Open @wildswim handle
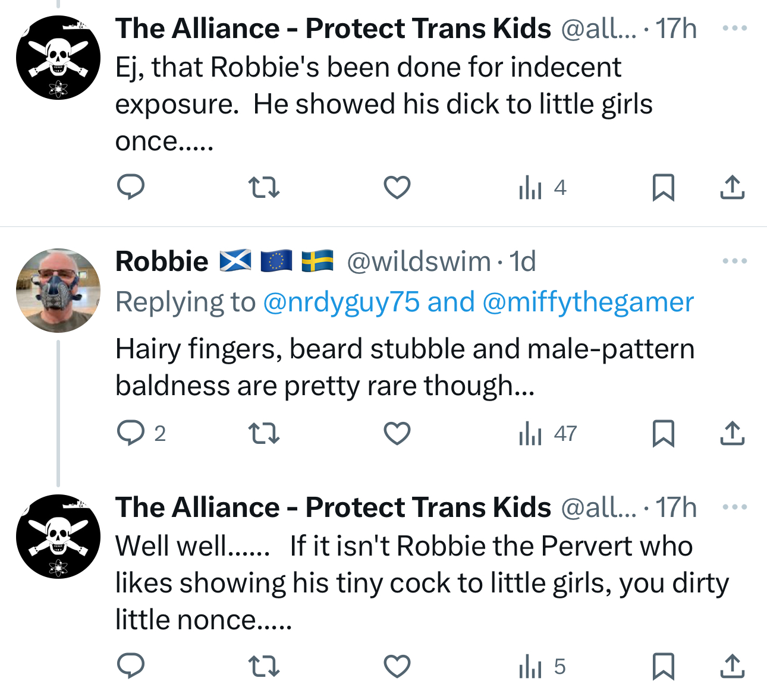 pos(419,261)
